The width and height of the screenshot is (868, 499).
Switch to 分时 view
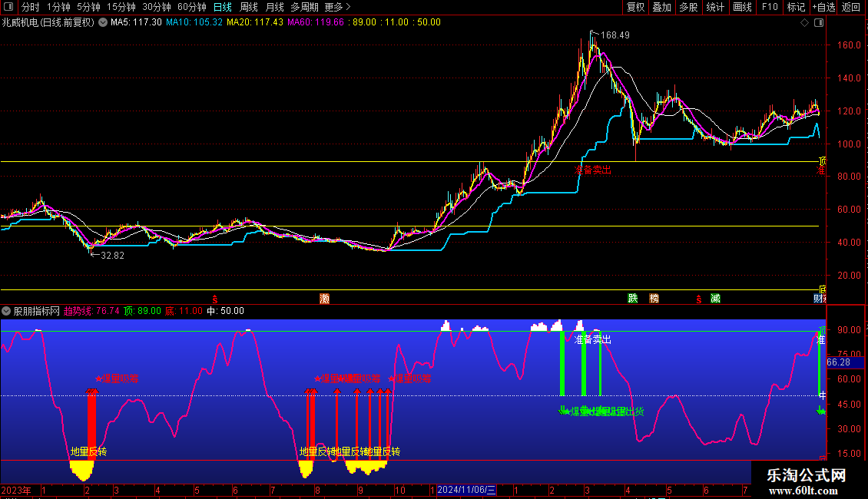(31, 7)
